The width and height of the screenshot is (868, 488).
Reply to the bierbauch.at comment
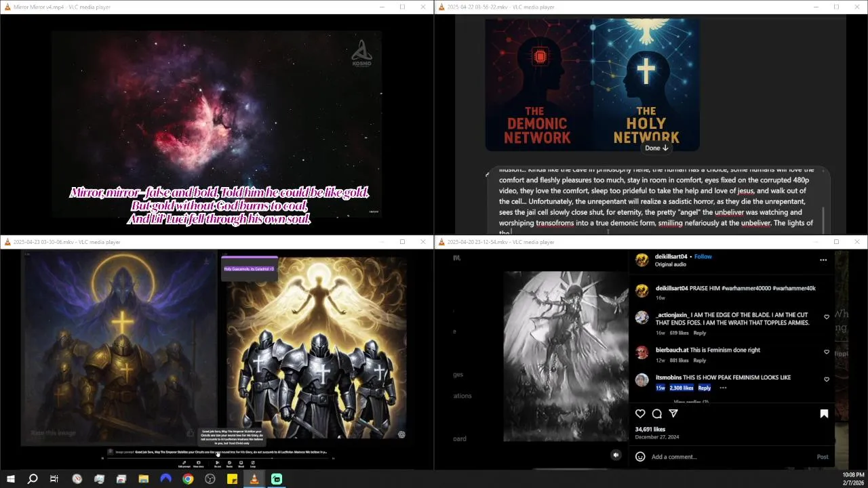pyautogui.click(x=700, y=361)
